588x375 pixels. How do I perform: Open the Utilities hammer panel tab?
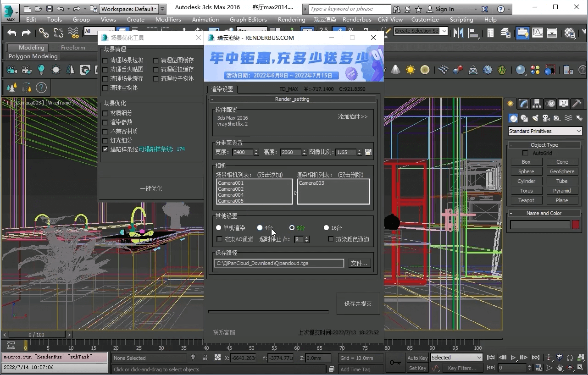[x=577, y=104]
